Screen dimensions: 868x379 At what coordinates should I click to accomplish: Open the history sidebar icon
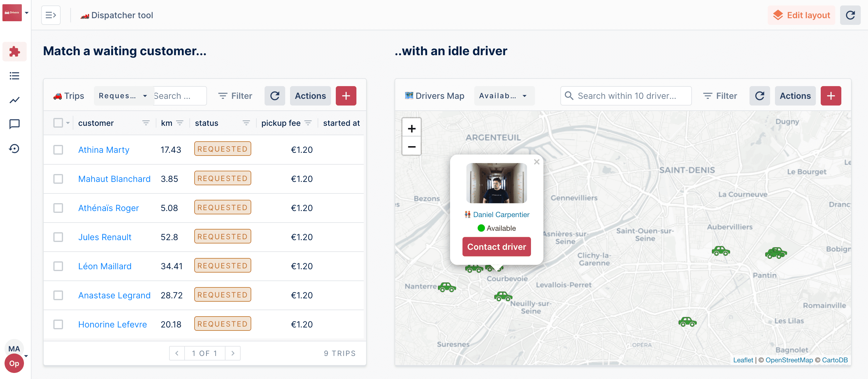[14, 148]
